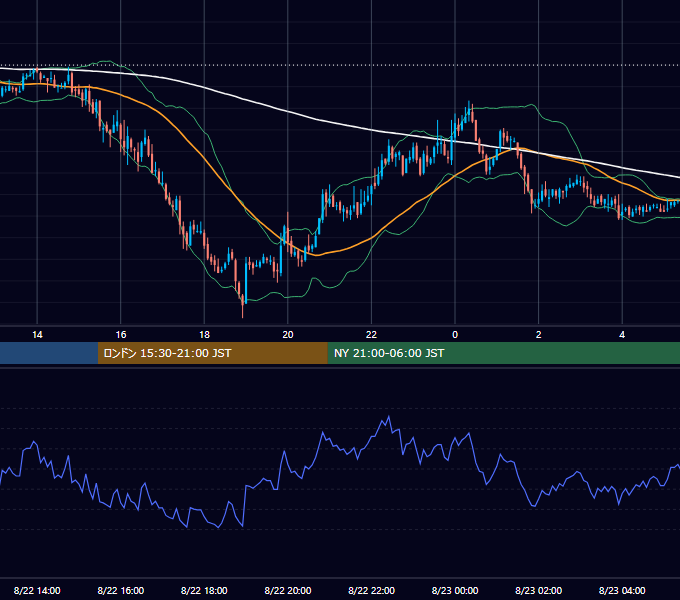Click the 8/22 16:00 time label
The height and width of the screenshot is (600, 680).
click(x=121, y=590)
